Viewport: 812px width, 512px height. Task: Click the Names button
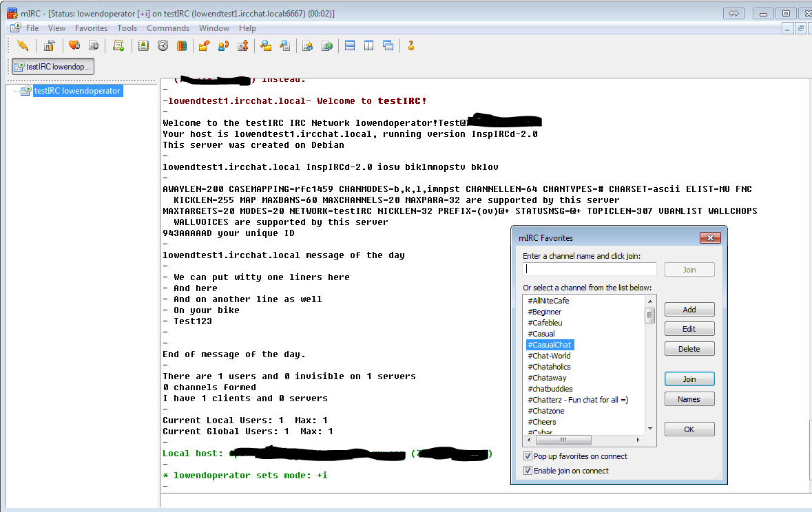689,398
